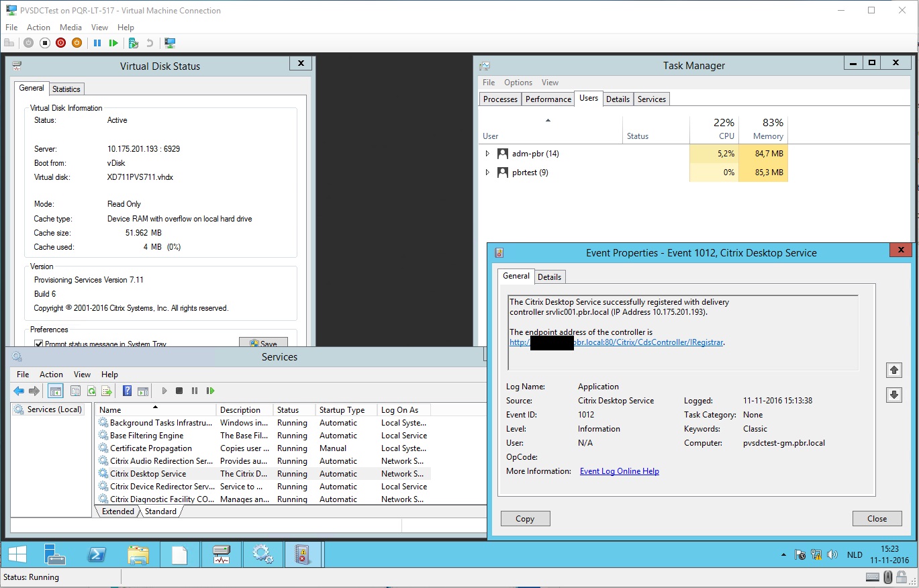Click the red Shut Down VM icon
Viewport: 919px width, 588px height.
click(x=60, y=43)
